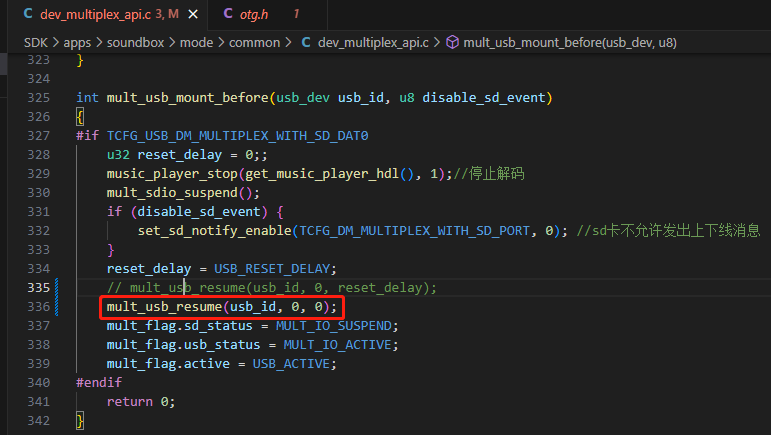771x435 pixels.
Task: Click line number 341 in gutter
Action: pos(39,402)
